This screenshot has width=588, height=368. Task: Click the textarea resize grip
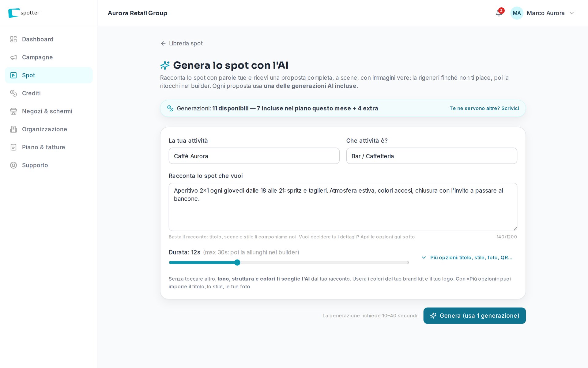(515, 228)
